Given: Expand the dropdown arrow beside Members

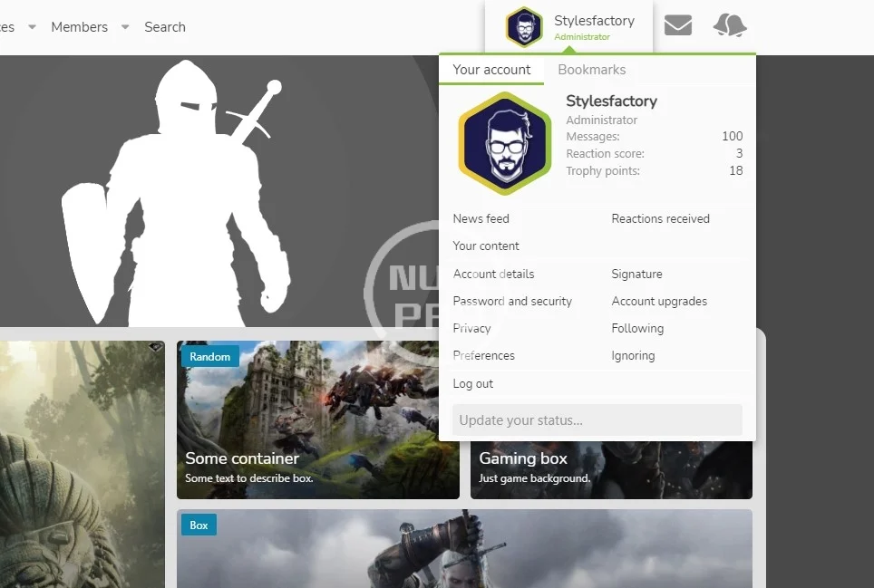Looking at the screenshot, I should [x=125, y=27].
